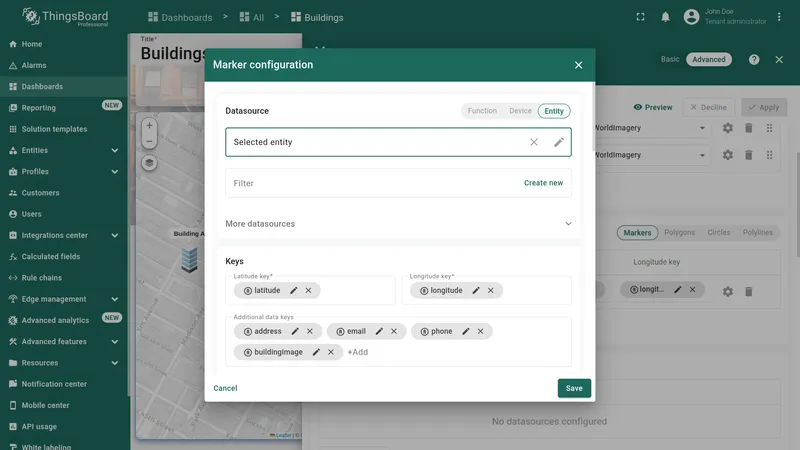Zoom in on the map
The width and height of the screenshot is (800, 450).
pyautogui.click(x=149, y=126)
